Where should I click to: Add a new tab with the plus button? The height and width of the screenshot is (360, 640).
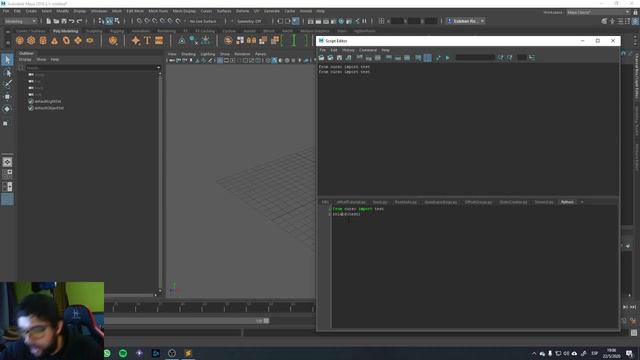(x=582, y=202)
